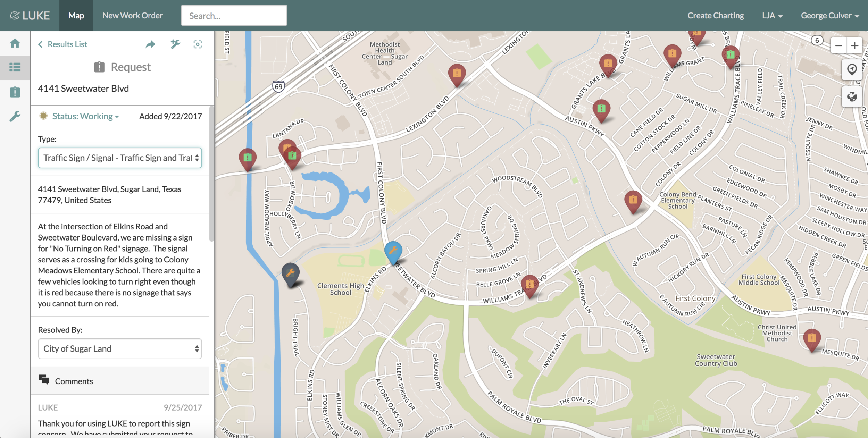Click the home icon in the sidebar
The height and width of the screenshot is (438, 868).
15,43
